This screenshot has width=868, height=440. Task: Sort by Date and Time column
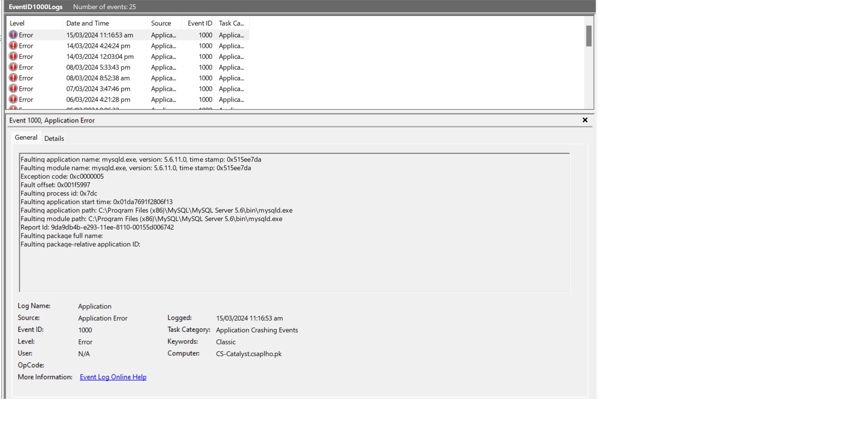(87, 23)
